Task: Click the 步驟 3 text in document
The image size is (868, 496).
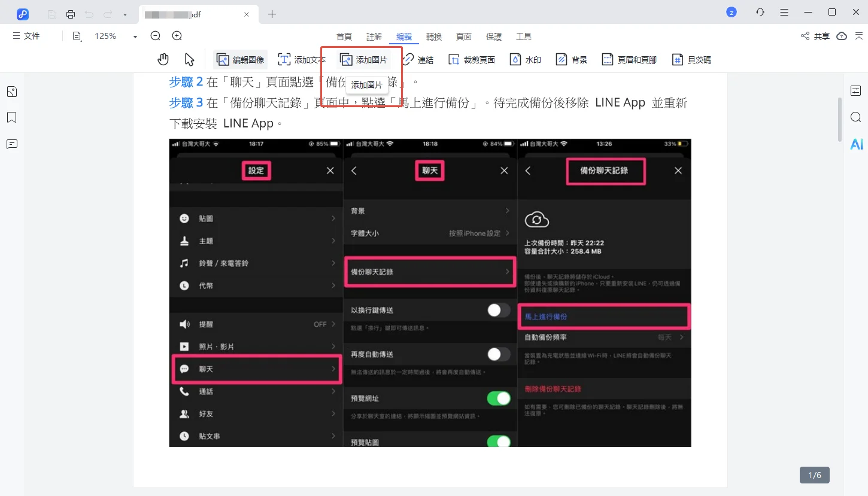Action: 186,103
